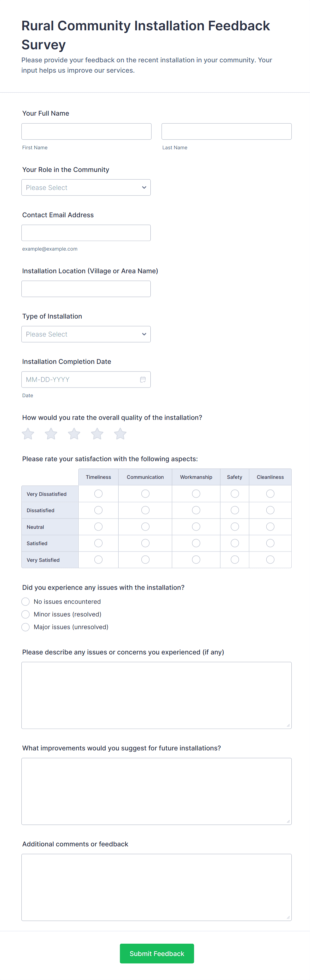Set Safety to Neutral in matrix
The image size is (310, 980).
point(235,526)
